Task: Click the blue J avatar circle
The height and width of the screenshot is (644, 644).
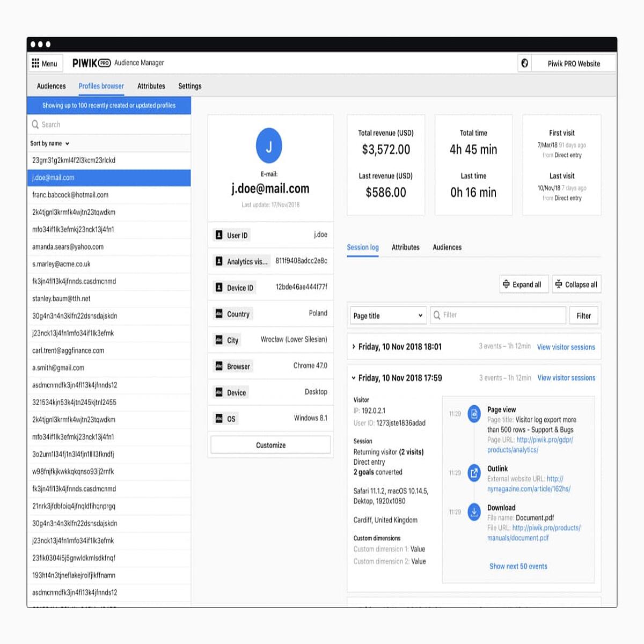Action: click(x=269, y=145)
